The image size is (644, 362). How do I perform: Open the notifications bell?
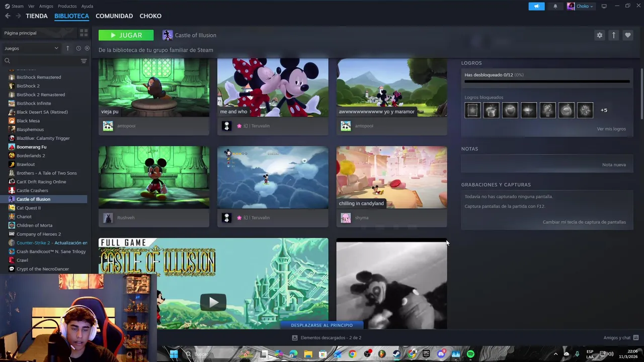[x=555, y=6]
